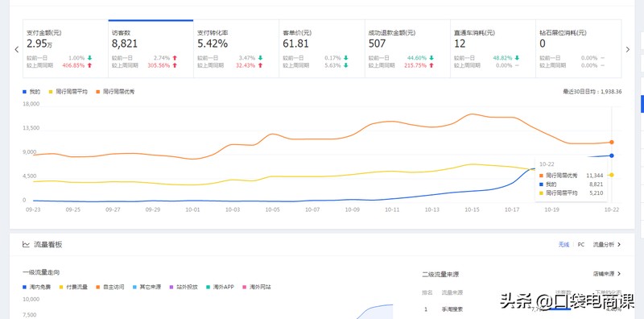The image size is (644, 319).
Task: Switch to the 无线 traffic view
Action: (x=563, y=245)
